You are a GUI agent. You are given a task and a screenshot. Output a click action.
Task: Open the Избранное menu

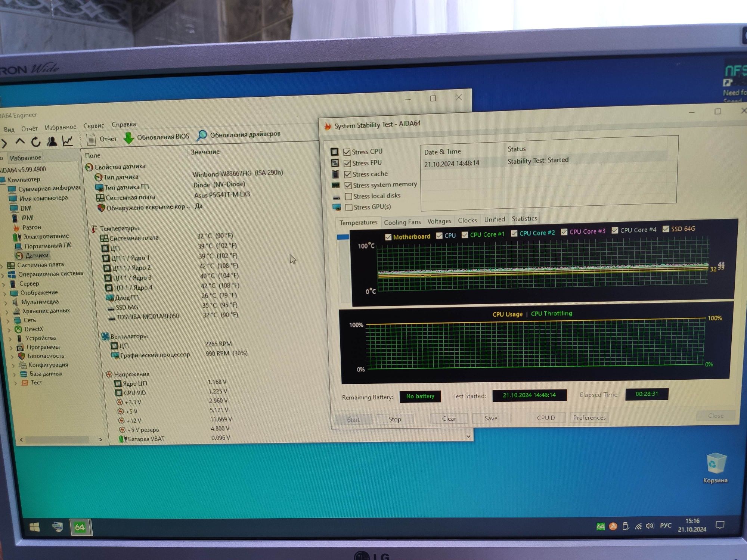click(x=61, y=127)
